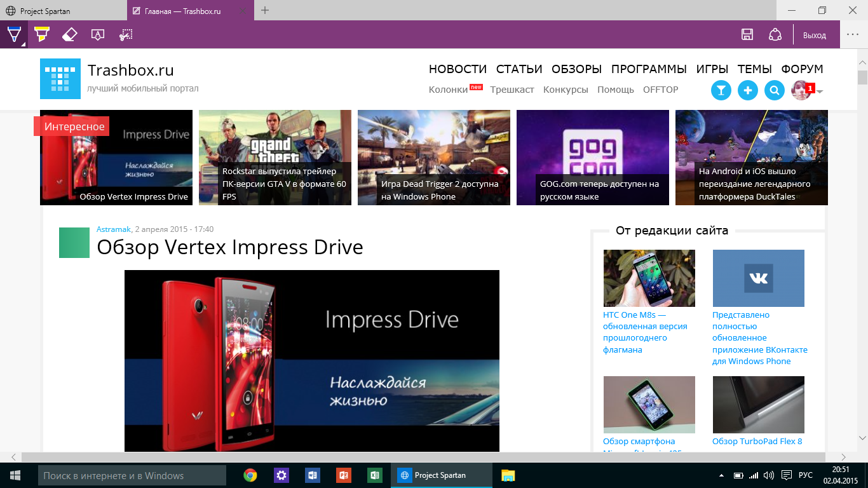
Task: Open the ВКонтакте для Windows Phone article link
Action: [760, 338]
